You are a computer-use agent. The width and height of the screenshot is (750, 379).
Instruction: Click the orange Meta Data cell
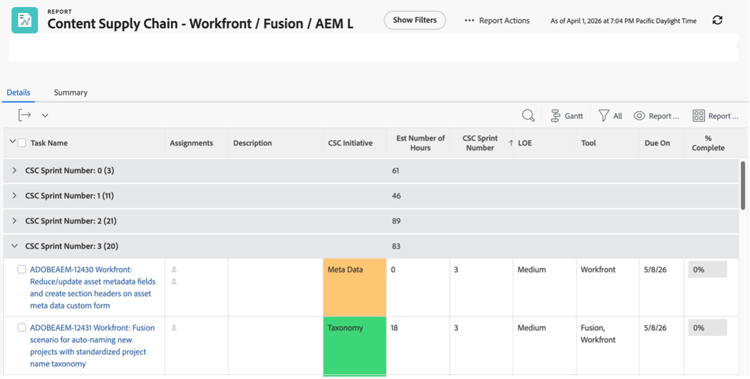pyautogui.click(x=355, y=288)
